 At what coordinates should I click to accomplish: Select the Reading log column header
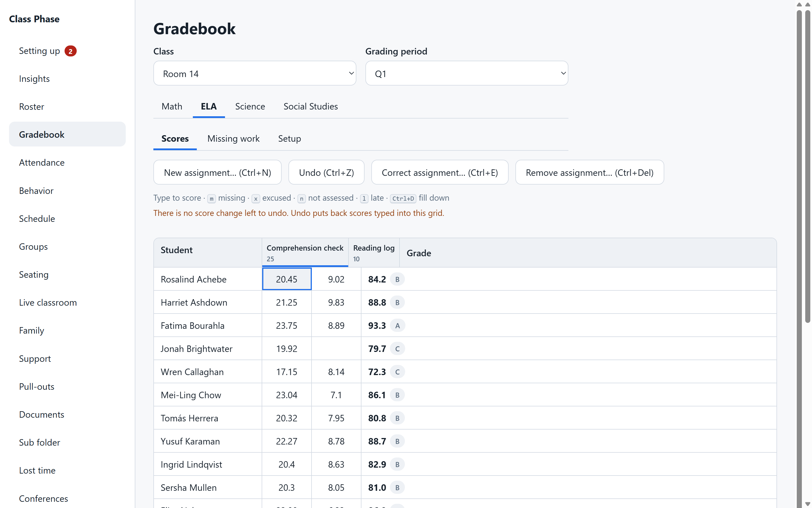(x=374, y=253)
